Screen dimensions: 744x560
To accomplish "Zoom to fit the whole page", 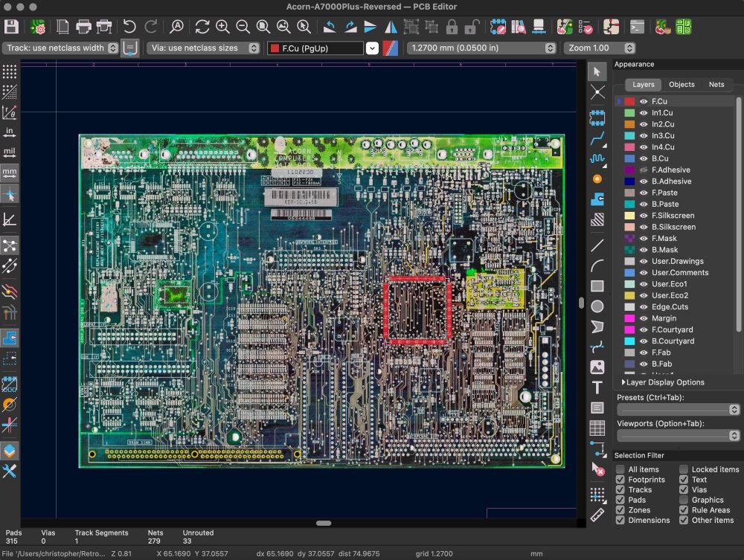I will pos(263,27).
